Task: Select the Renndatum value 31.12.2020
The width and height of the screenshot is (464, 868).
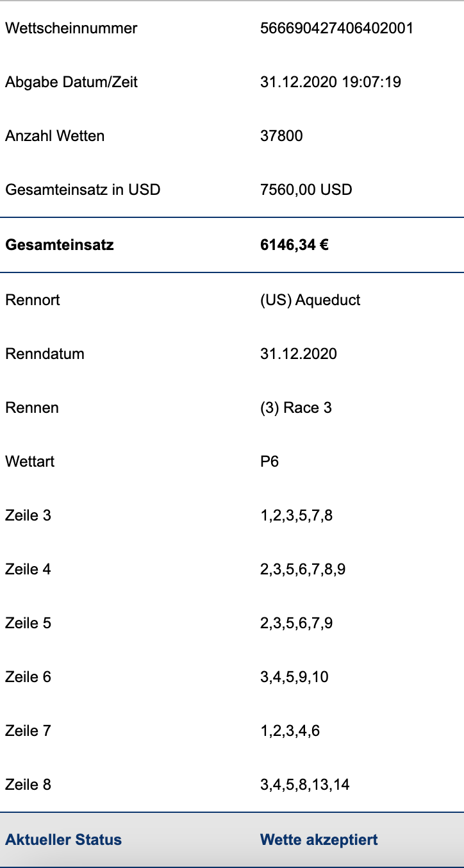Action: tap(299, 354)
